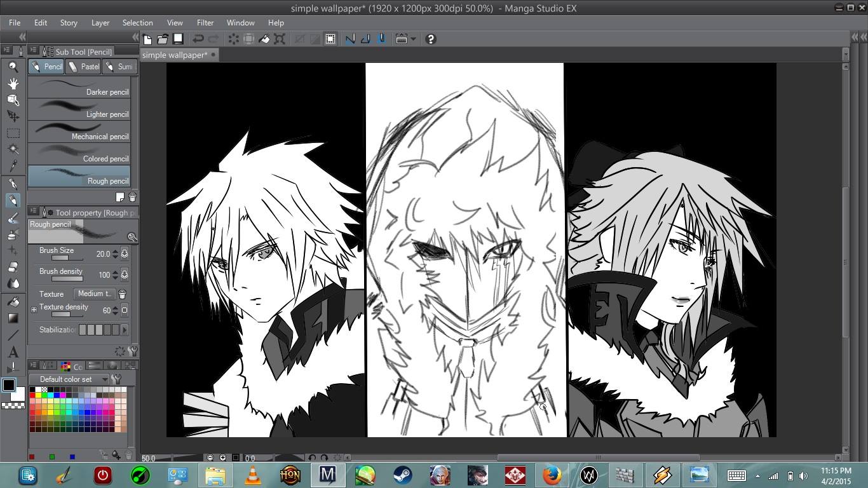Open the Default color set dropdown
This screenshot has width=868, height=488.
[69, 379]
